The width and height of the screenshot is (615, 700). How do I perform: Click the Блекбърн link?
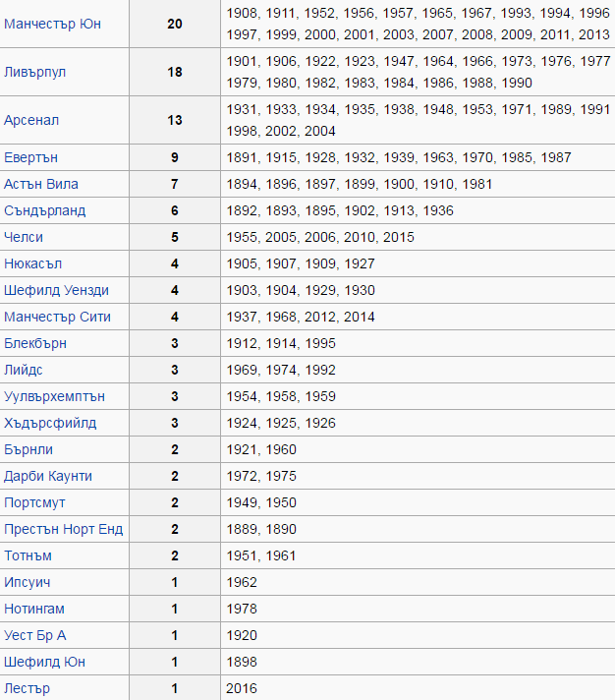tap(35, 343)
